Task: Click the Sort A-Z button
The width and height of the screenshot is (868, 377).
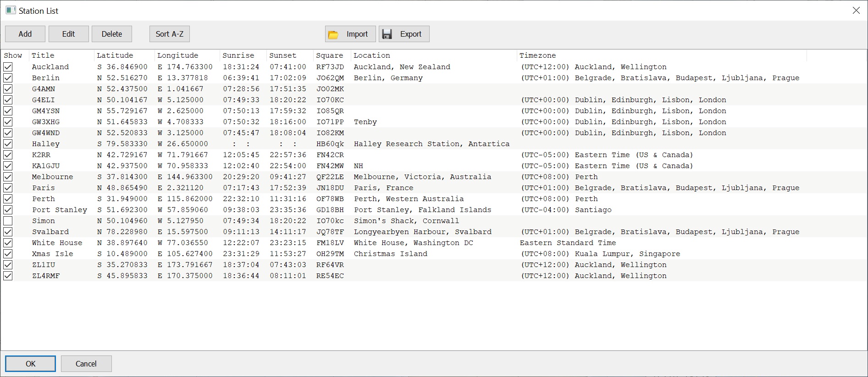Action: tap(169, 34)
